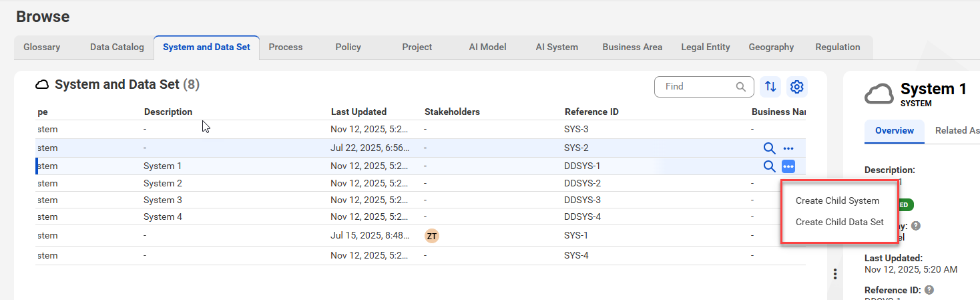The width and height of the screenshot is (980, 300).
Task: Select the Overview tab in the System 1 panel
Action: (x=894, y=131)
